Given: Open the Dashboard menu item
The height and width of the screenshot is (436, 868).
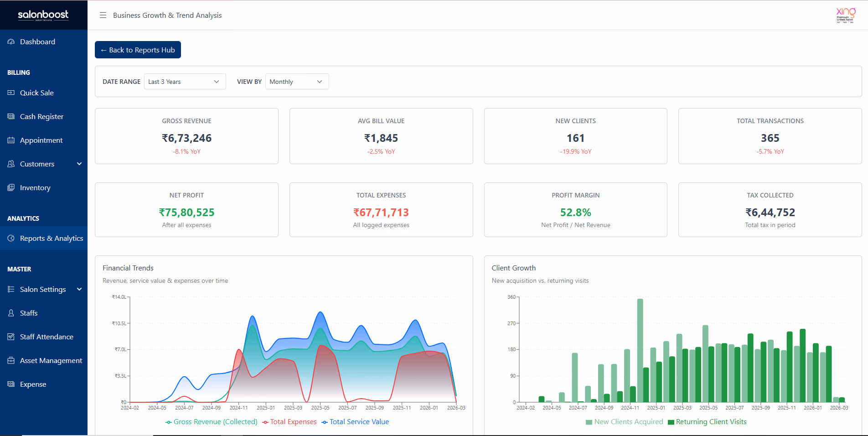Looking at the screenshot, I should [x=44, y=42].
